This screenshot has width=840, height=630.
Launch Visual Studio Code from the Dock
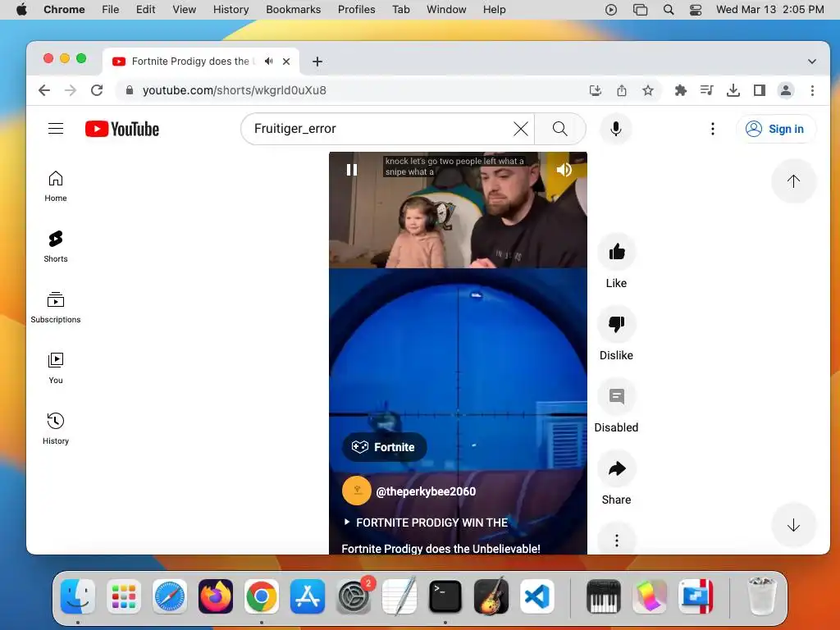(x=536, y=596)
